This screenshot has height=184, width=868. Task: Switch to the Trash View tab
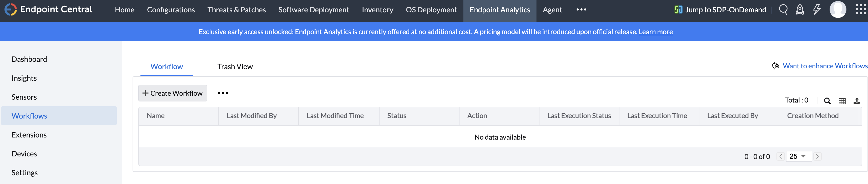235,67
